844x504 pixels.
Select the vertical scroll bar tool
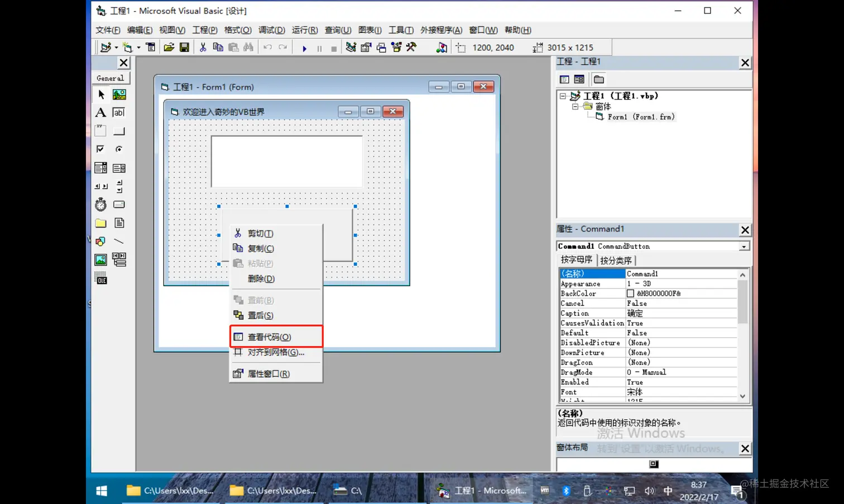(x=119, y=186)
